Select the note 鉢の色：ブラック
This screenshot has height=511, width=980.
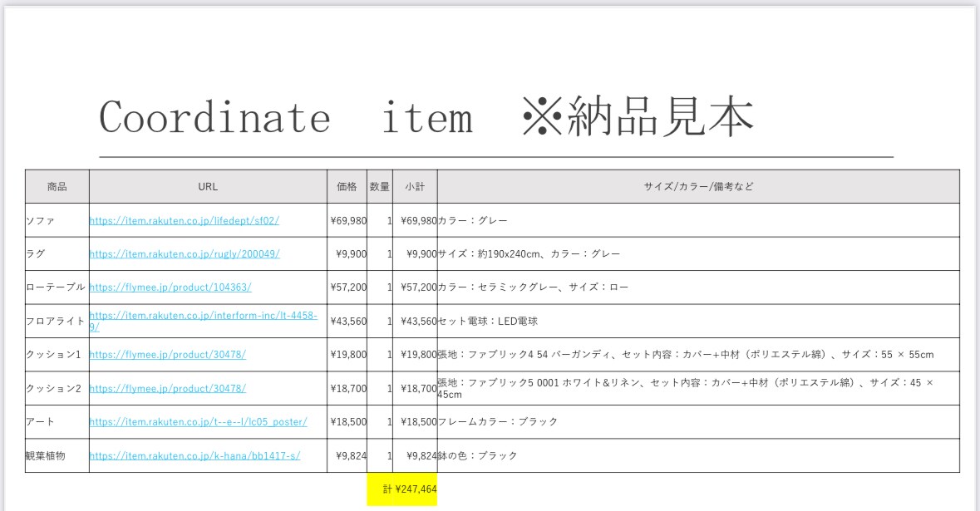(x=477, y=455)
